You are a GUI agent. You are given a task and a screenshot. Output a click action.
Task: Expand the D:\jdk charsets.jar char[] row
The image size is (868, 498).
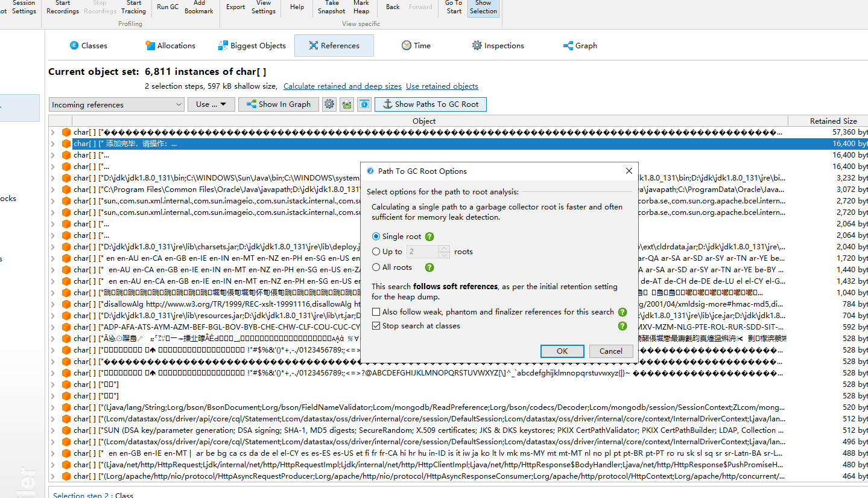pyautogui.click(x=53, y=247)
